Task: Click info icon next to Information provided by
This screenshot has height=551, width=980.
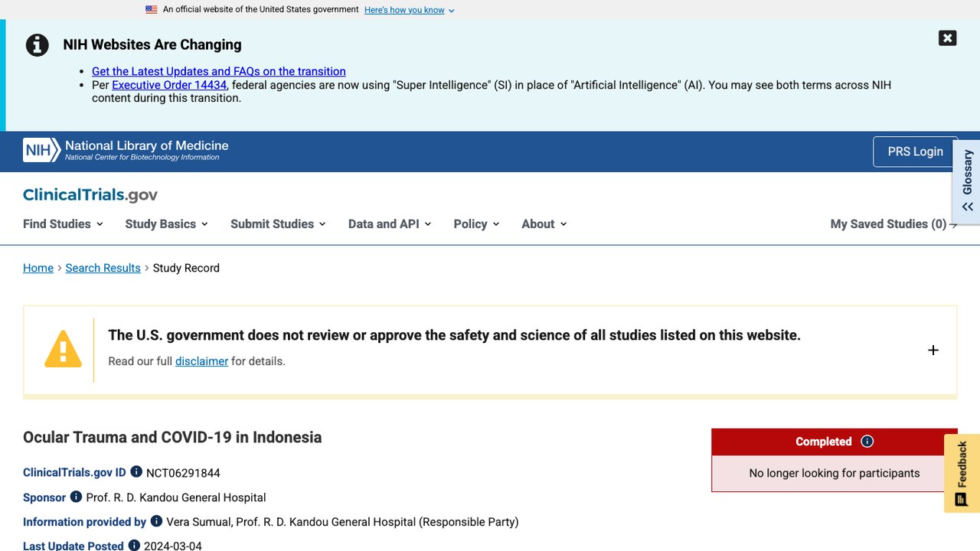Action: (x=156, y=521)
